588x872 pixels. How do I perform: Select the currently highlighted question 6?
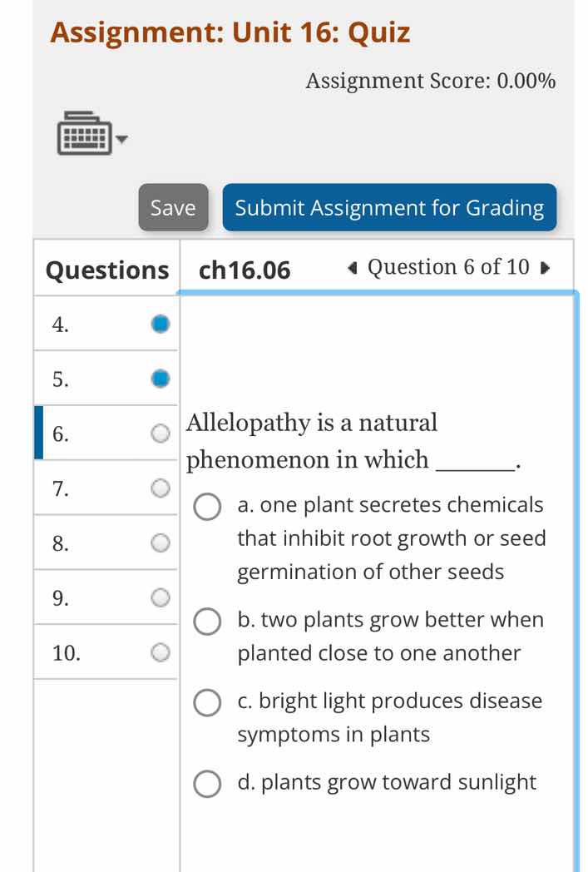60,434
